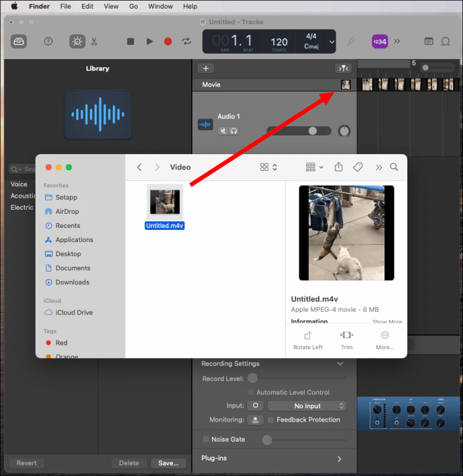The height and width of the screenshot is (476, 463).
Task: Click the Finder search magnifier icon
Action: pos(394,167)
